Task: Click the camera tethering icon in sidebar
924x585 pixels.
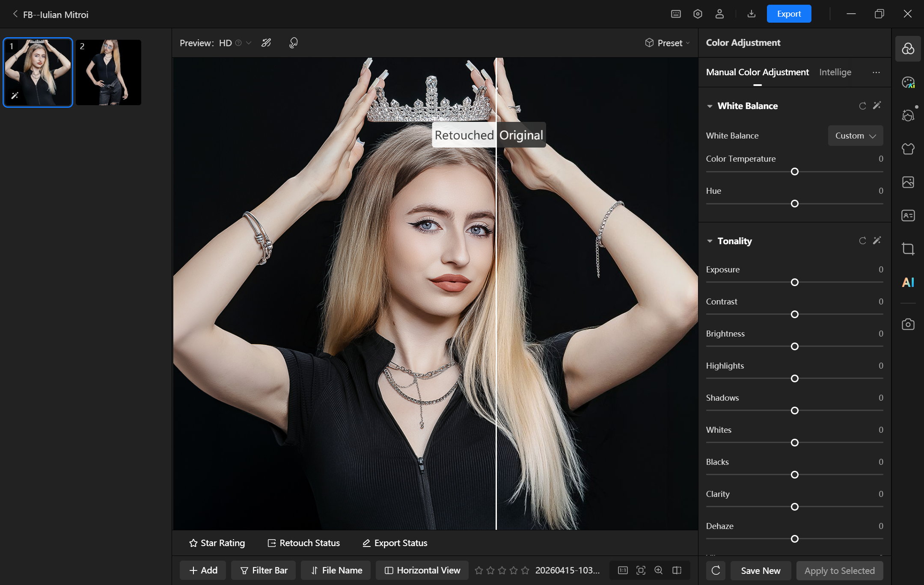Action: point(908,324)
